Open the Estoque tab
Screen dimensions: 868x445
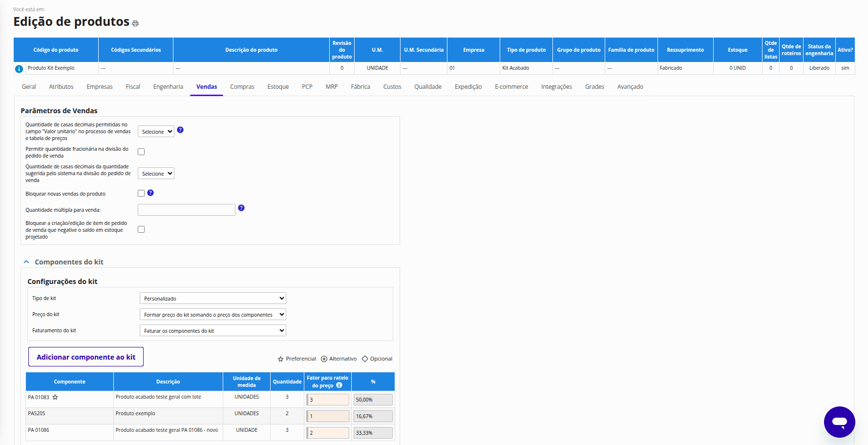click(278, 87)
